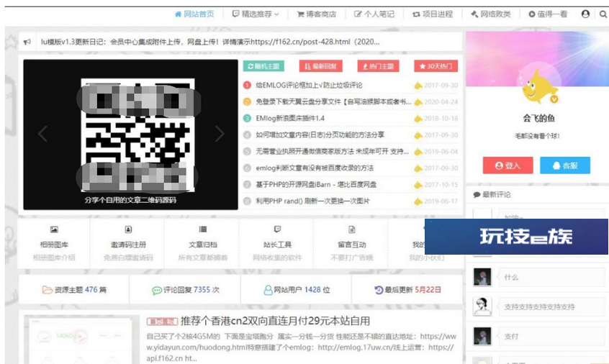Show previous carousel slide arrow

point(42,134)
